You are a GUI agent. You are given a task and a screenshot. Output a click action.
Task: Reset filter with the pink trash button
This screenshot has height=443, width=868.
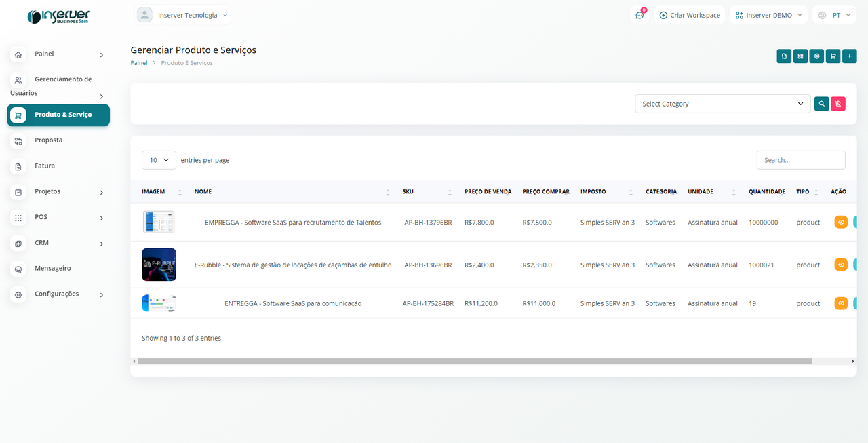pyautogui.click(x=838, y=104)
